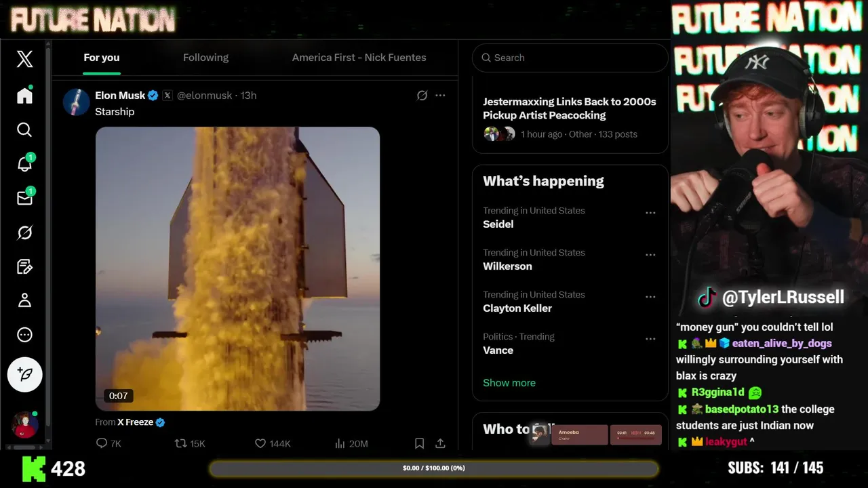
Task: Open Messages envelope icon
Action: coord(24,198)
